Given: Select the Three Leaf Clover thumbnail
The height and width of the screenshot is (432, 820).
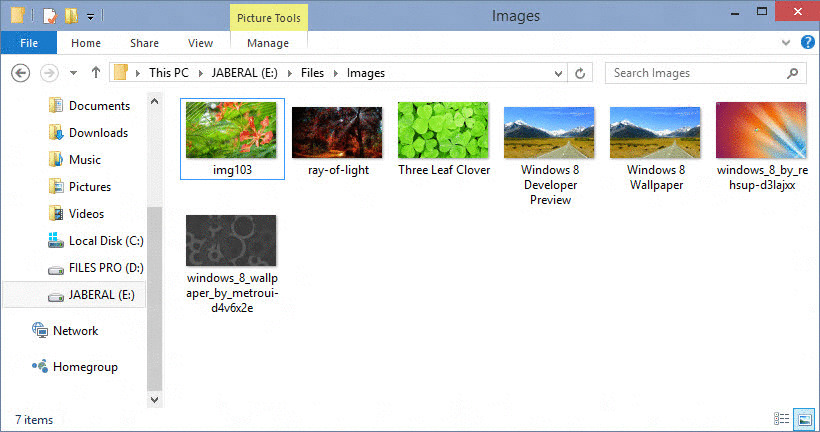Looking at the screenshot, I should tap(443, 140).
